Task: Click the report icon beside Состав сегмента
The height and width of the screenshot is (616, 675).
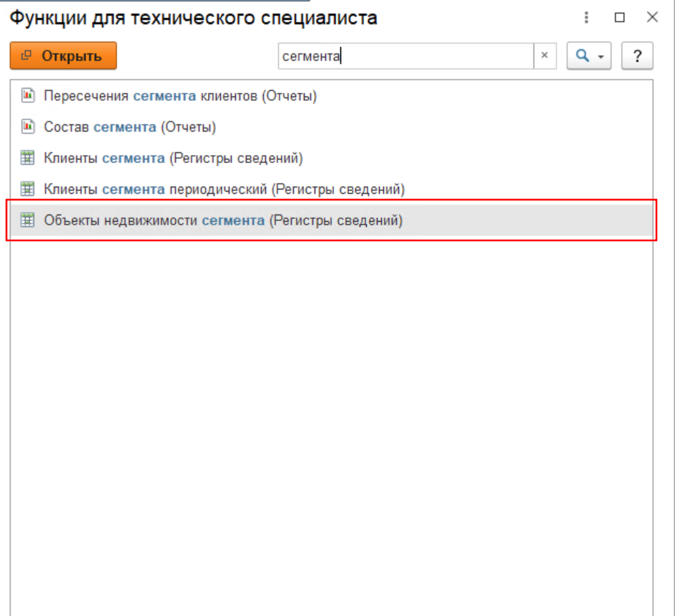Action: coord(28,127)
